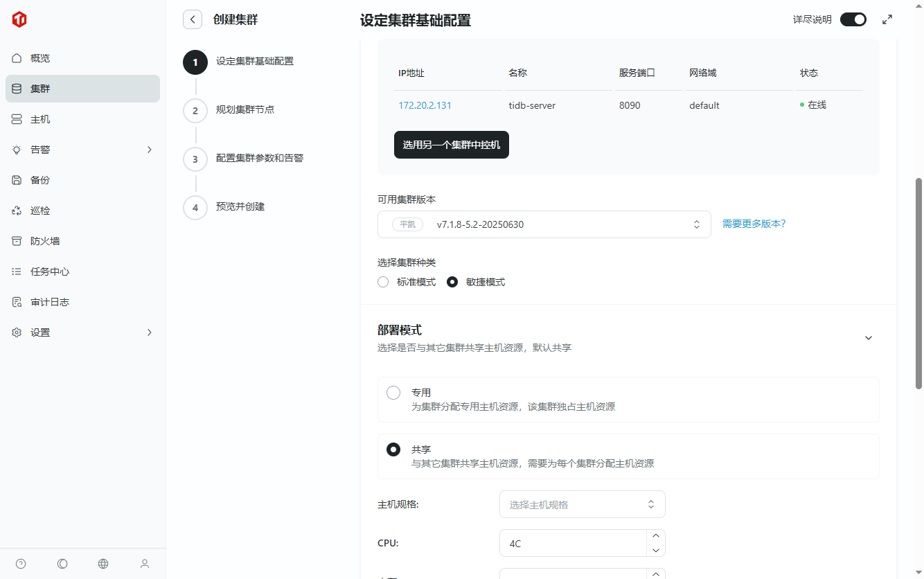The height and width of the screenshot is (579, 924).
Task: Click the fullscreen expand arrows icon
Action: coord(887,19)
